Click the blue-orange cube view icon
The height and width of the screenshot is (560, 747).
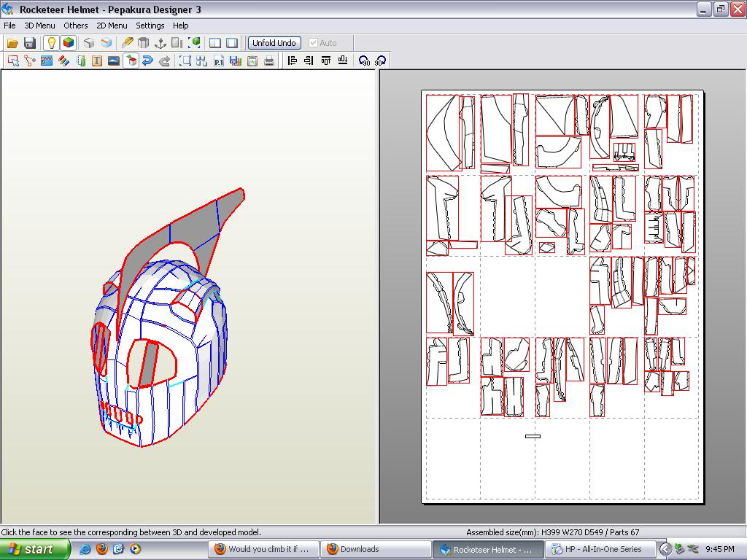point(107,43)
